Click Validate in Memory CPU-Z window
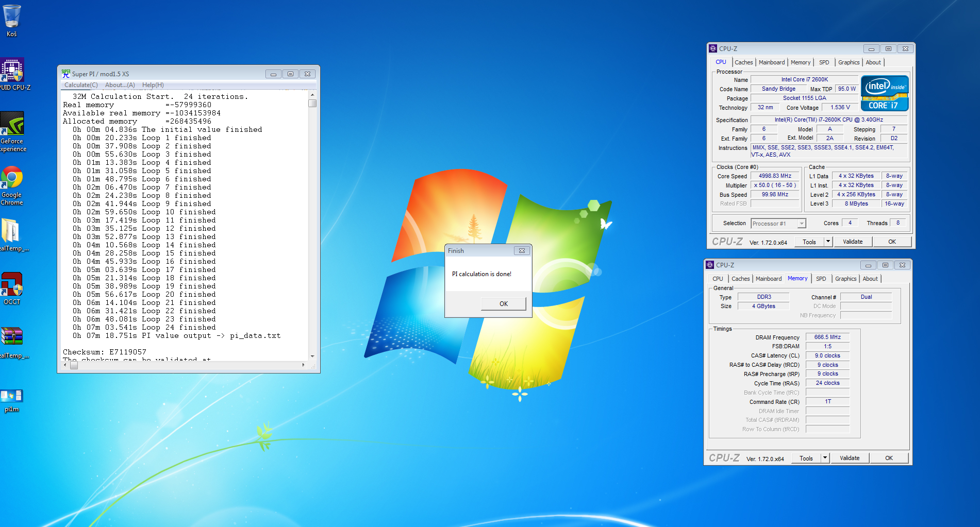The width and height of the screenshot is (980, 527). pos(850,458)
